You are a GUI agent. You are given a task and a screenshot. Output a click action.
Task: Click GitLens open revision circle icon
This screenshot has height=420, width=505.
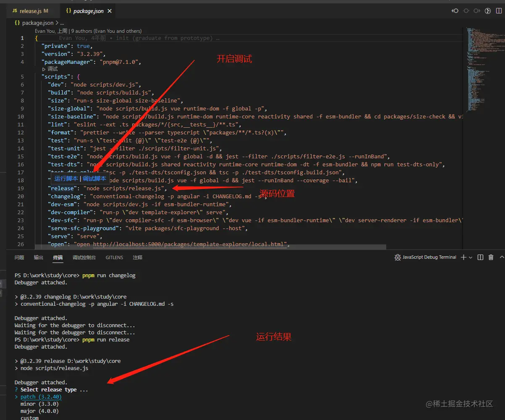tap(466, 11)
